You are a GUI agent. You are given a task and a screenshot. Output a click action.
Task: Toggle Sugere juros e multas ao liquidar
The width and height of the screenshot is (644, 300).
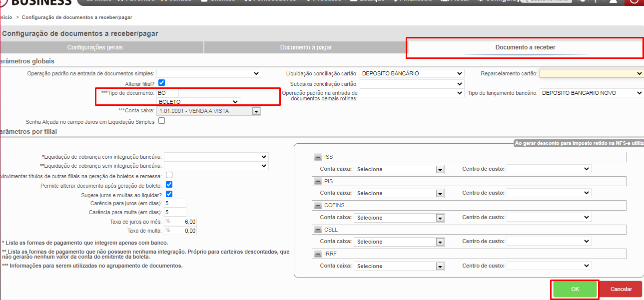(x=169, y=194)
